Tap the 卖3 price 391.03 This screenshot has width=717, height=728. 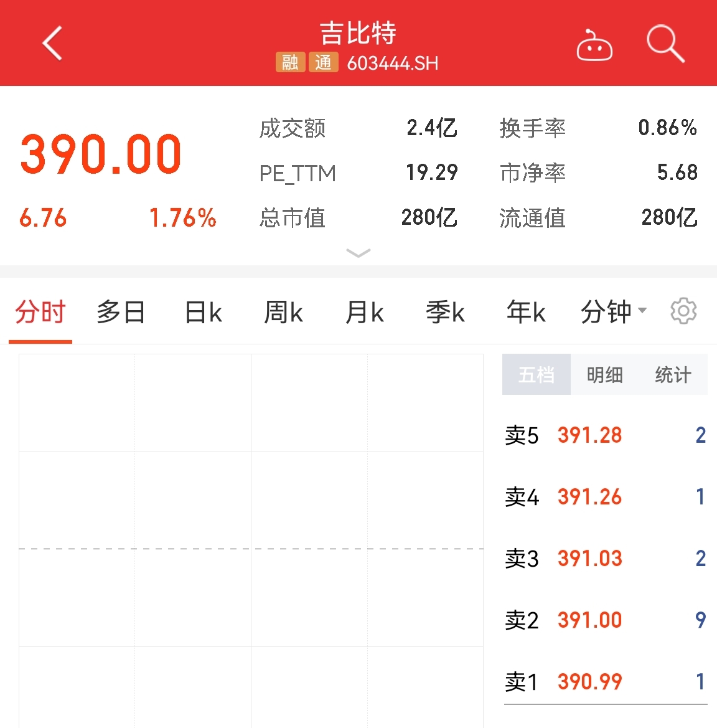pos(589,559)
